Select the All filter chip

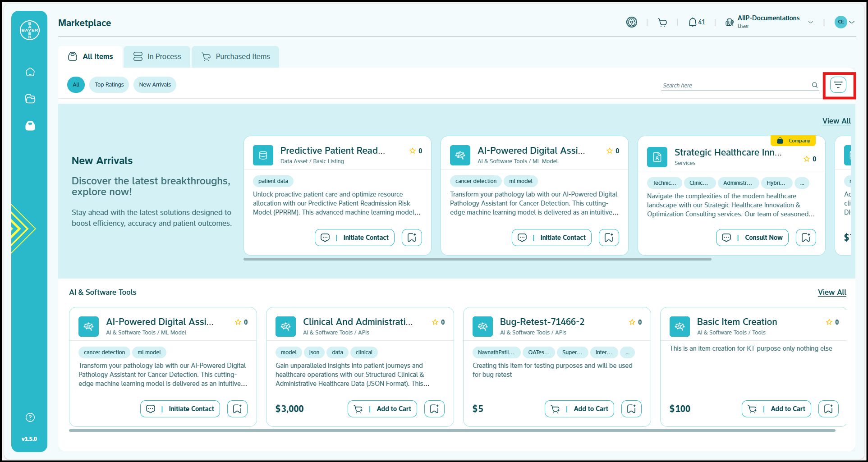(x=76, y=85)
